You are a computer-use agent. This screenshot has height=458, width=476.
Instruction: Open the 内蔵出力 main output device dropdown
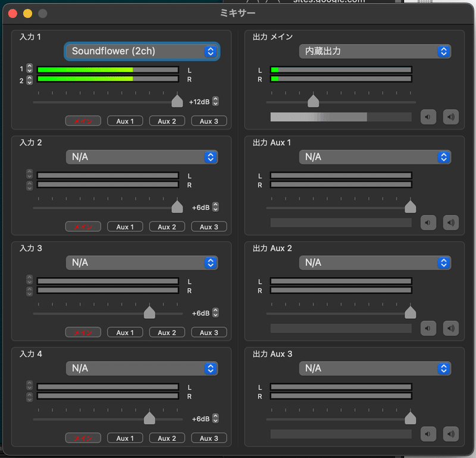pos(375,51)
